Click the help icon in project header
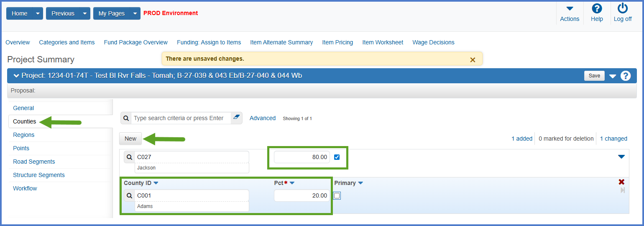644x226 pixels. pos(626,76)
